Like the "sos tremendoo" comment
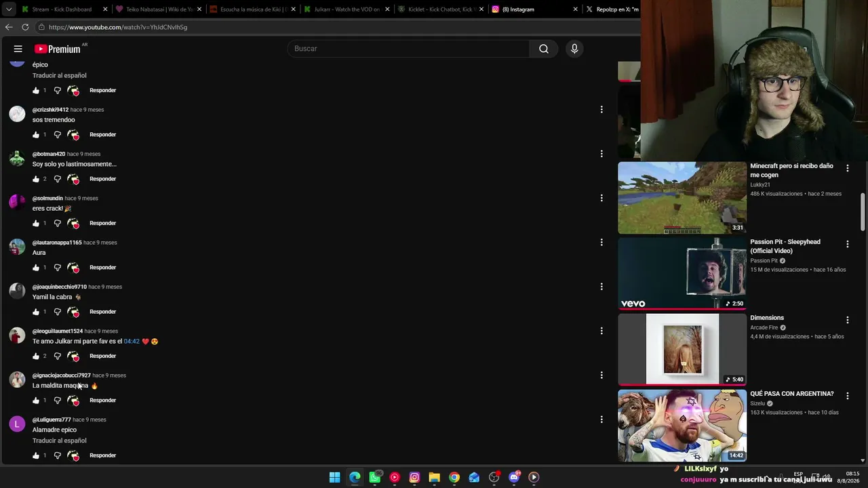This screenshot has height=488, width=868. tap(36, 135)
